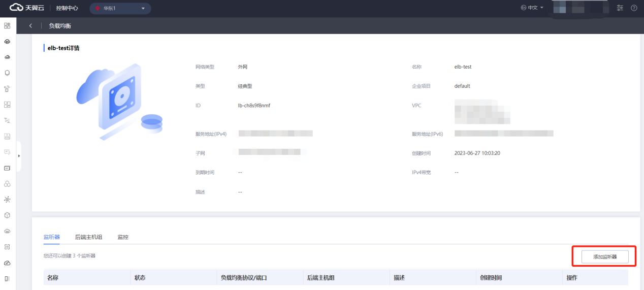Click the back arrow beside 负载均衡
644x290 pixels.
[x=30, y=25]
